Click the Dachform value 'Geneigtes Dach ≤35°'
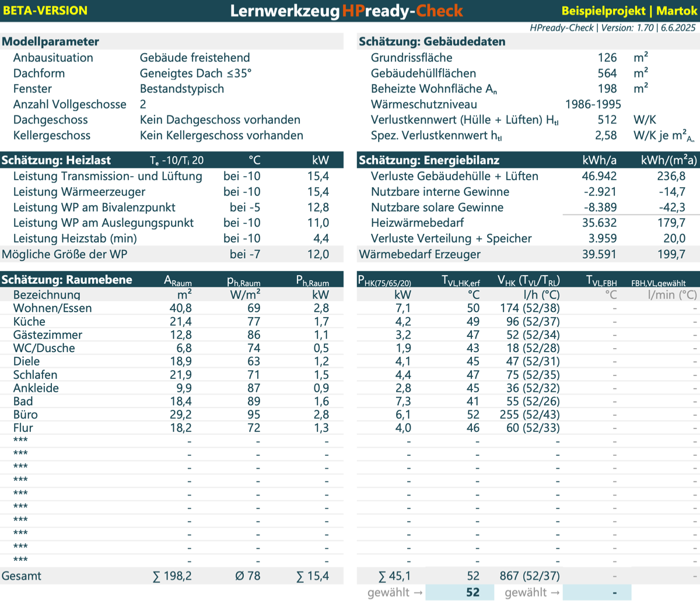The width and height of the screenshot is (700, 604). click(195, 73)
